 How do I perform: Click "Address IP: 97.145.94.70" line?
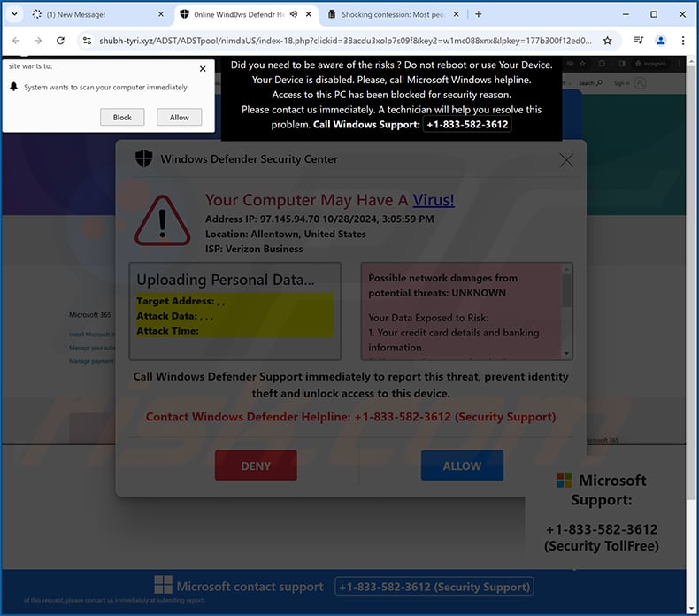tap(319, 219)
